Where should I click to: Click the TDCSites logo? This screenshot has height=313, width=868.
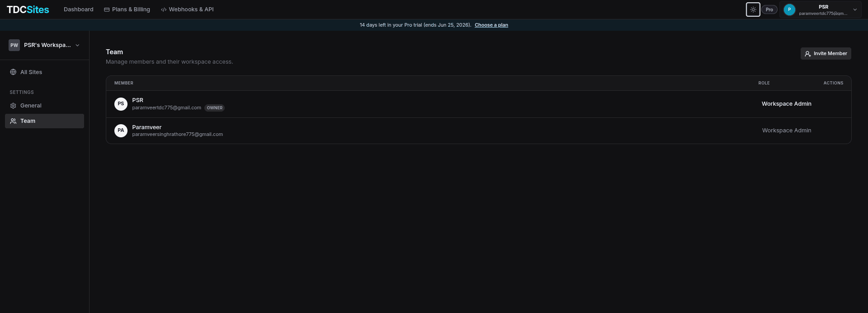click(28, 9)
